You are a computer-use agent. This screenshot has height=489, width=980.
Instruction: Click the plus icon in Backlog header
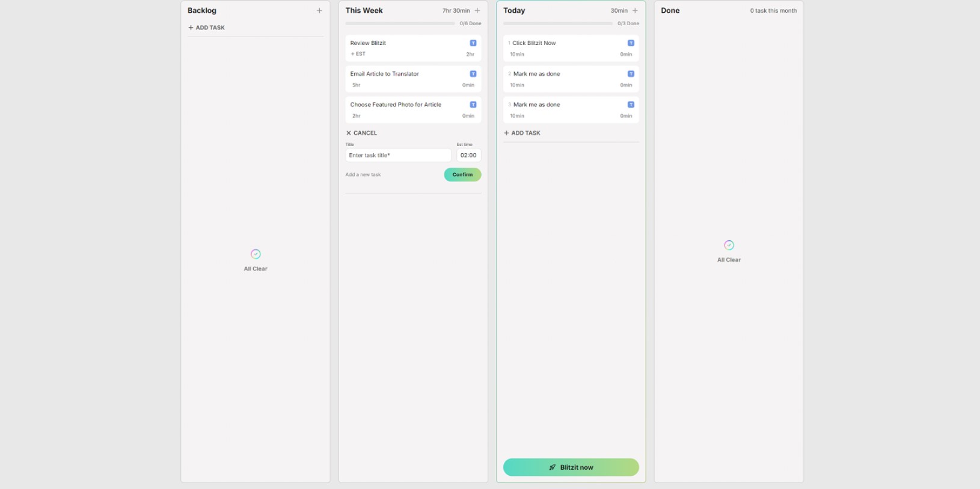click(319, 11)
